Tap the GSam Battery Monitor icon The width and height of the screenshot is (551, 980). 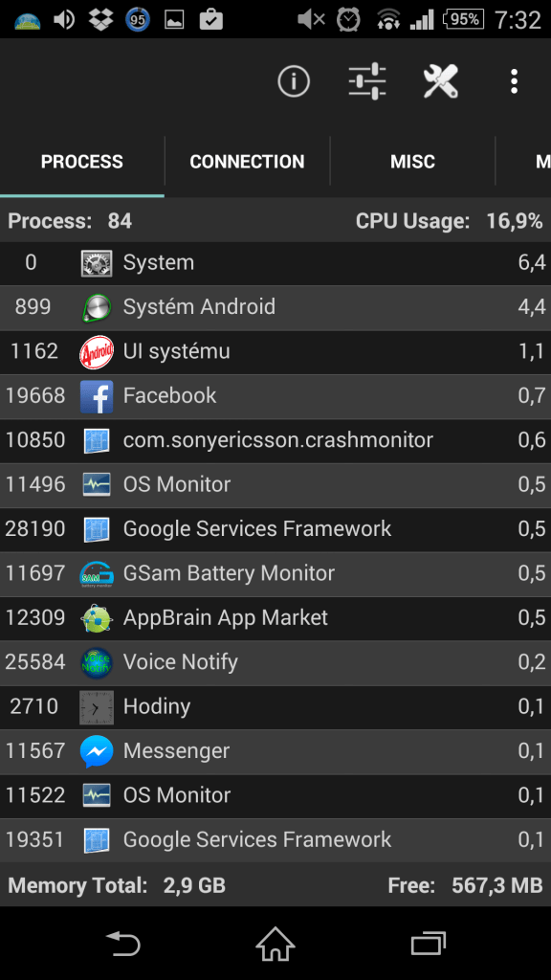(97, 574)
